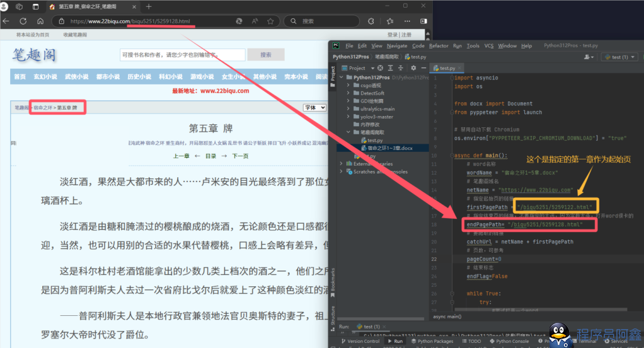Viewport: 644px width, 348px height.
Task: Open the browser profile avatar
Action: click(4, 6)
